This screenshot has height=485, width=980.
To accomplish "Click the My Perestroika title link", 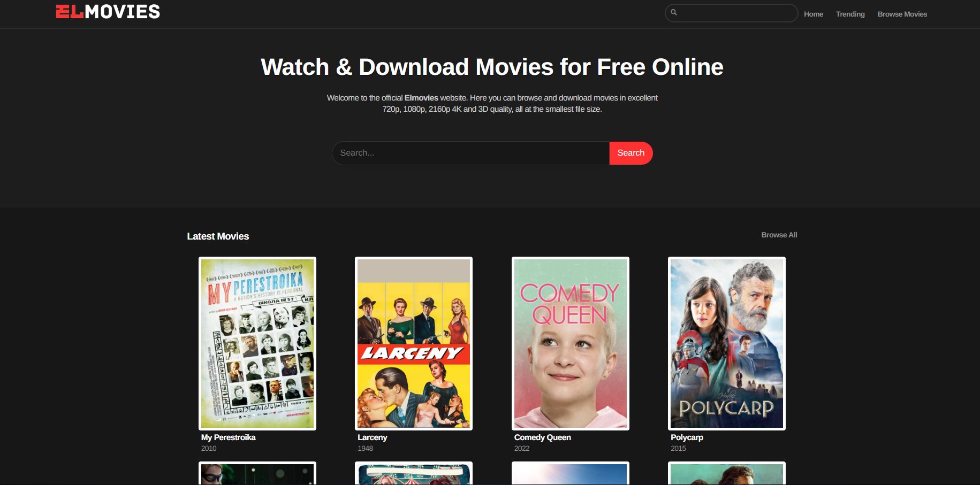I will click(229, 437).
